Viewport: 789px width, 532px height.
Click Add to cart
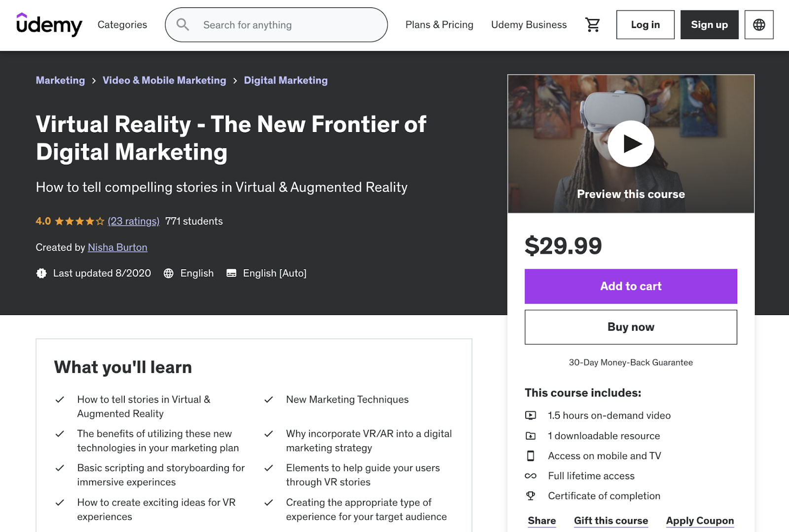click(631, 286)
